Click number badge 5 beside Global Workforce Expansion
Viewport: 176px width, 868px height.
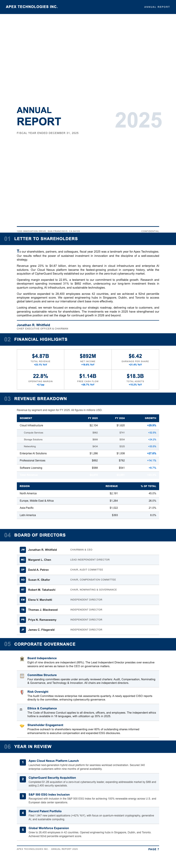pyautogui.click(x=23, y=830)
